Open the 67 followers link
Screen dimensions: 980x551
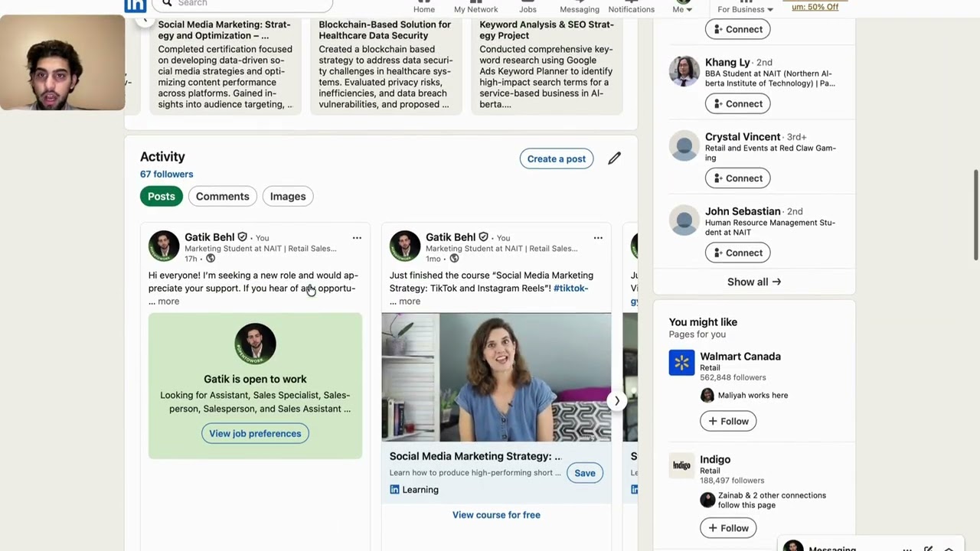click(x=167, y=174)
